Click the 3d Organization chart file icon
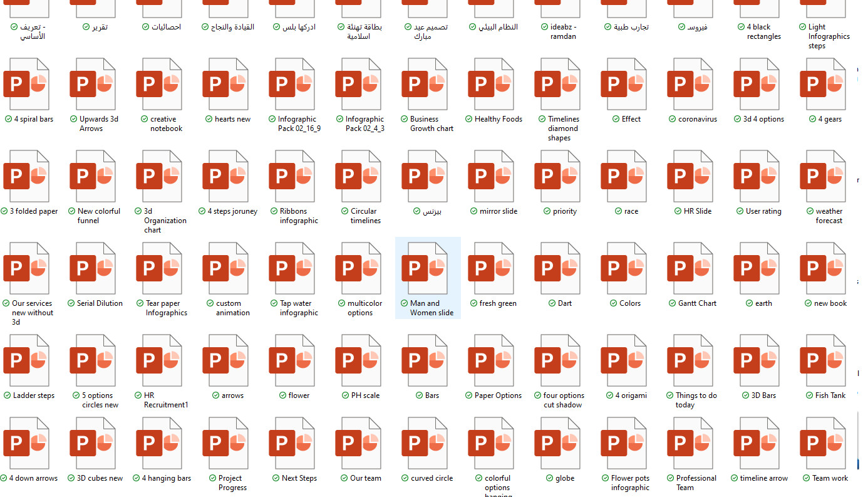The image size is (868, 497). point(159,176)
